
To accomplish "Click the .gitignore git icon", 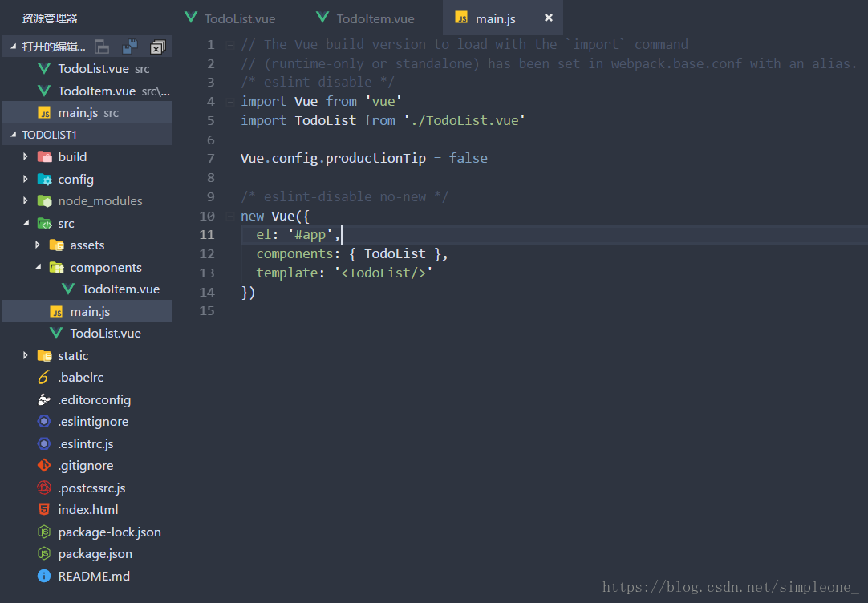I will point(44,466).
